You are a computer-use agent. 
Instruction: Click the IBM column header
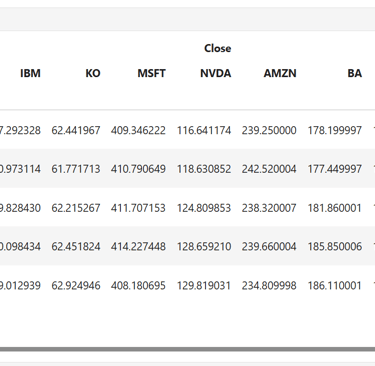tap(30, 73)
